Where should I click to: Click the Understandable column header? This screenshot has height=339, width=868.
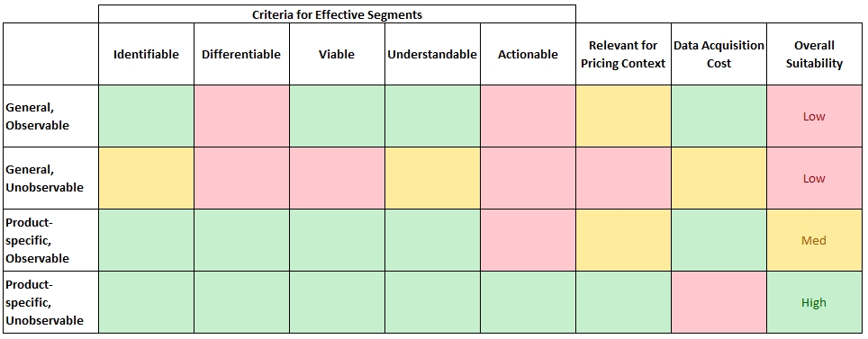(x=432, y=54)
